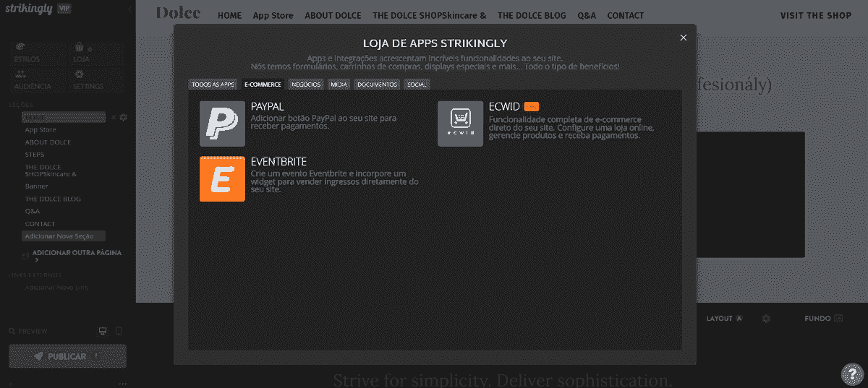Click the VIP badge
868x388 pixels.
coord(66,9)
